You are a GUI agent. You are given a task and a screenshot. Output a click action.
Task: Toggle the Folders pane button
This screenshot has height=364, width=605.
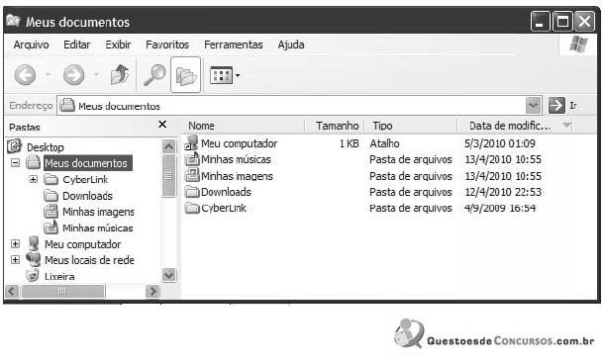click(185, 75)
